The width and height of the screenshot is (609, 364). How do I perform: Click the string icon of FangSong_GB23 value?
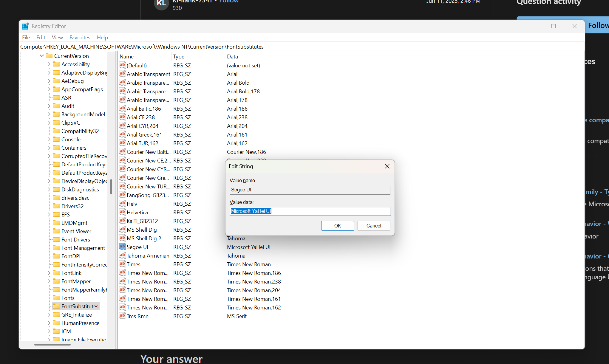pyautogui.click(x=122, y=195)
